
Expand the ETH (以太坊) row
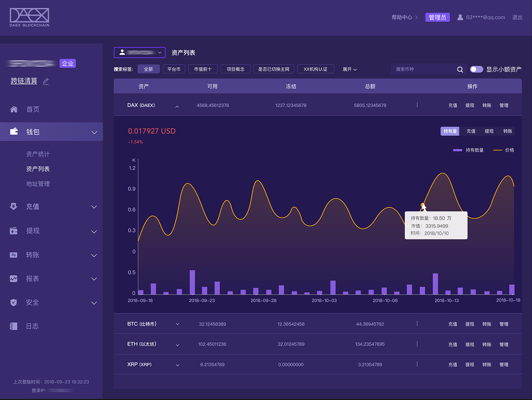coord(177,345)
